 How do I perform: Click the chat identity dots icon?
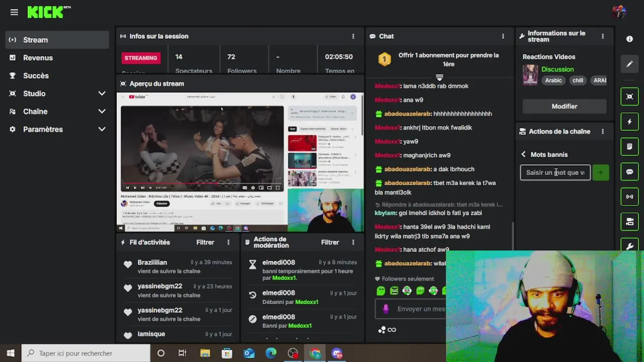pyautogui.click(x=382, y=330)
